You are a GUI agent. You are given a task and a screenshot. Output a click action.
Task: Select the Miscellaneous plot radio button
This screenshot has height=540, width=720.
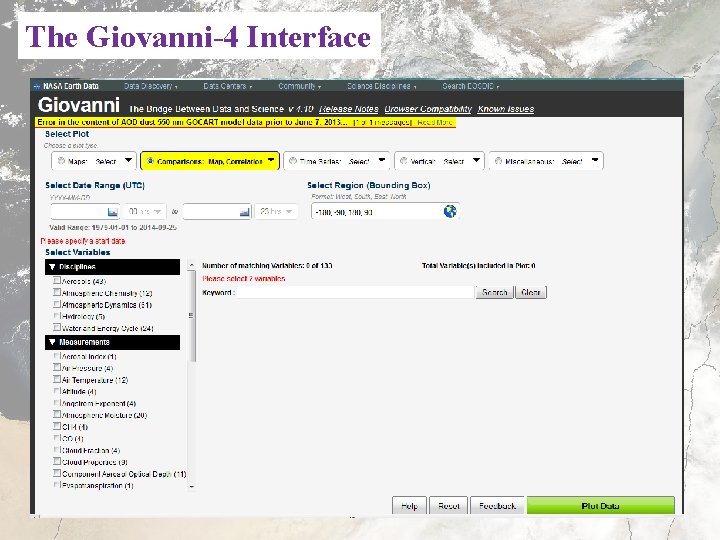(x=498, y=161)
